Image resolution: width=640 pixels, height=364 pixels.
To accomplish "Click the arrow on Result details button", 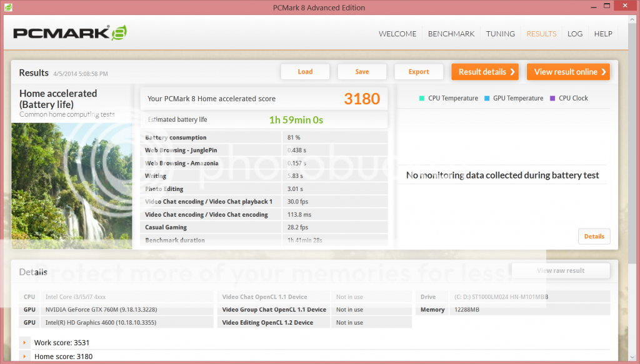I will coord(513,72).
